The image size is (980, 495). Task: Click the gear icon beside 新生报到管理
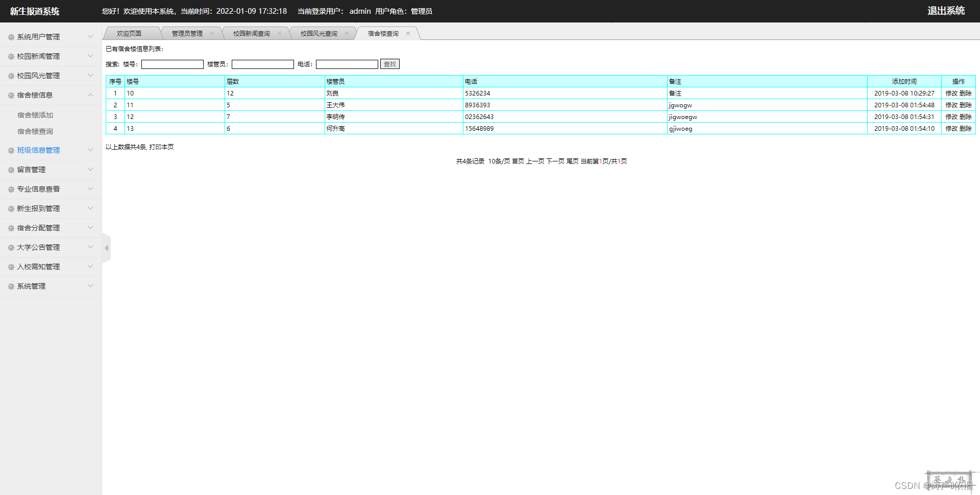pos(11,209)
